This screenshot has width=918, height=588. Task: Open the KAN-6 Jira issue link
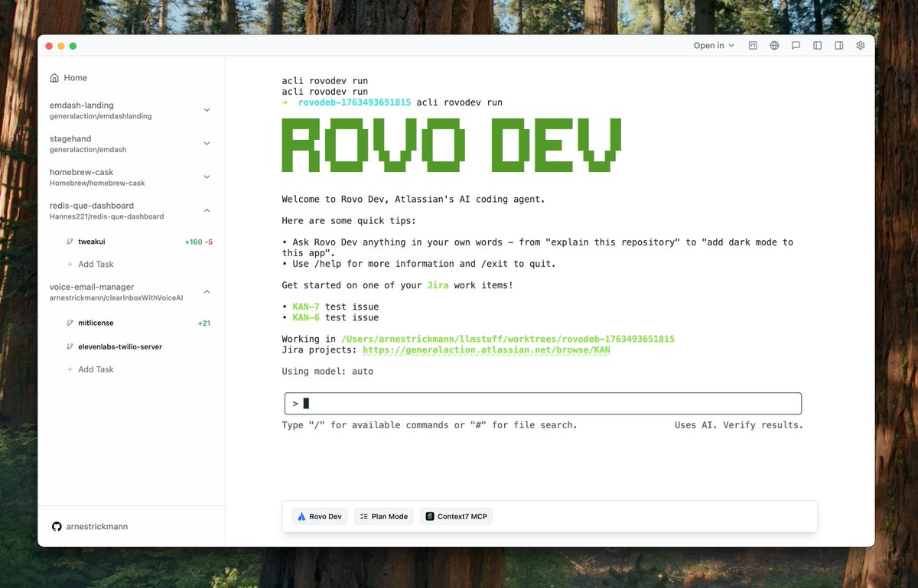point(306,317)
